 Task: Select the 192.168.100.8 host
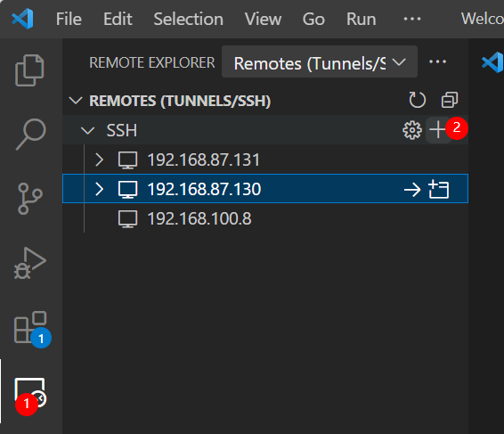(265, 218)
